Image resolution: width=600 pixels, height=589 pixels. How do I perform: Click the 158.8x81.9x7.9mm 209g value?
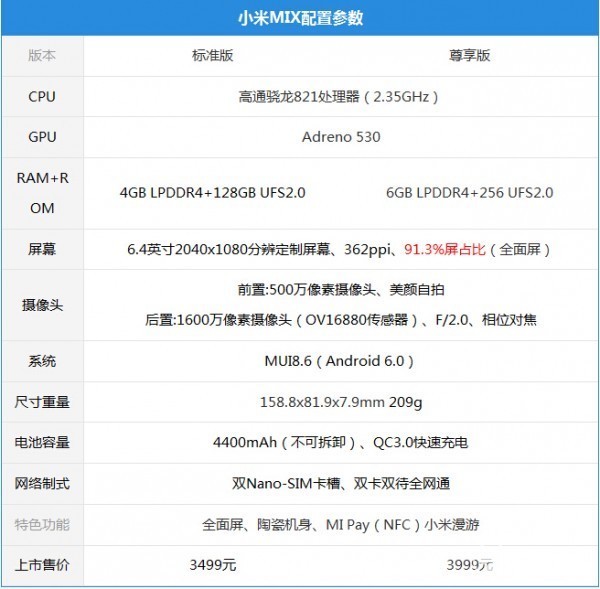[x=341, y=403]
